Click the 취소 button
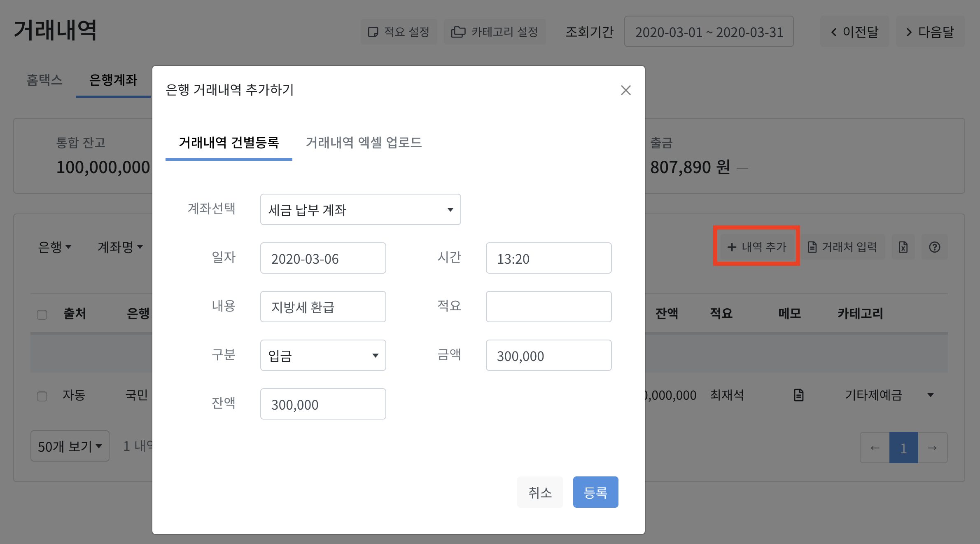This screenshot has height=544, width=980. coord(540,492)
